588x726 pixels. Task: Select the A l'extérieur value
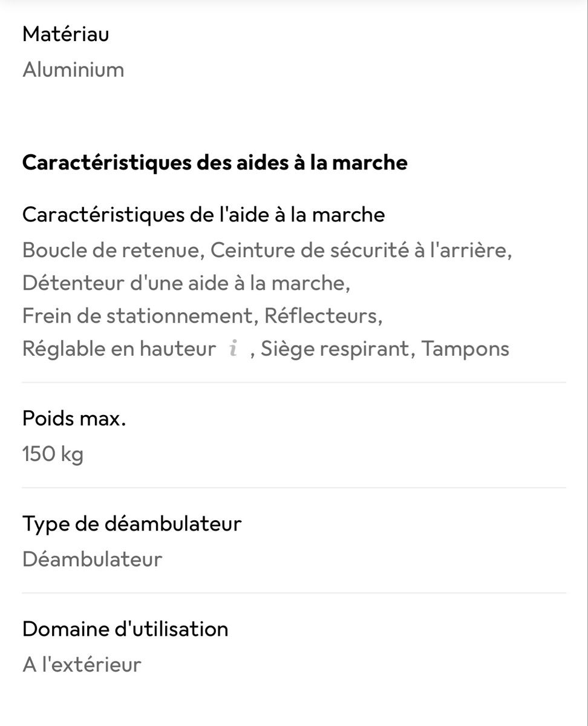(82, 664)
